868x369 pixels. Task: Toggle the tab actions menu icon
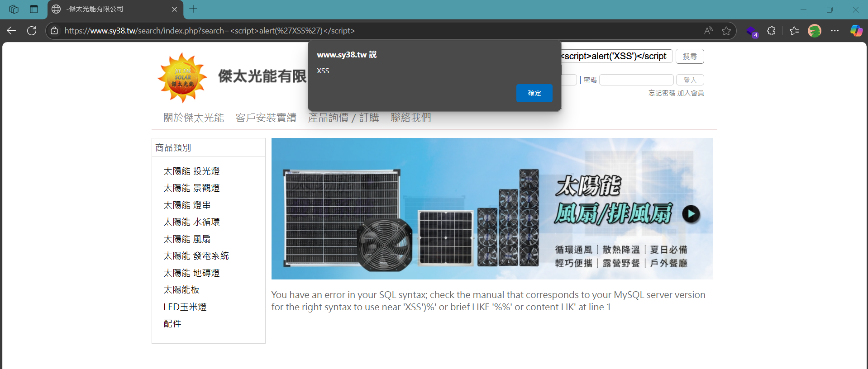34,9
